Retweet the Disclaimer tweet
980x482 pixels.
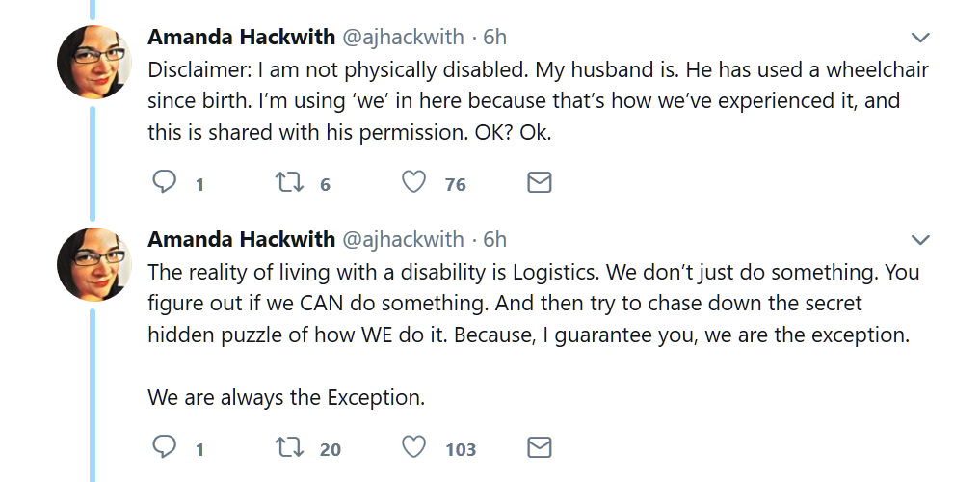(289, 182)
